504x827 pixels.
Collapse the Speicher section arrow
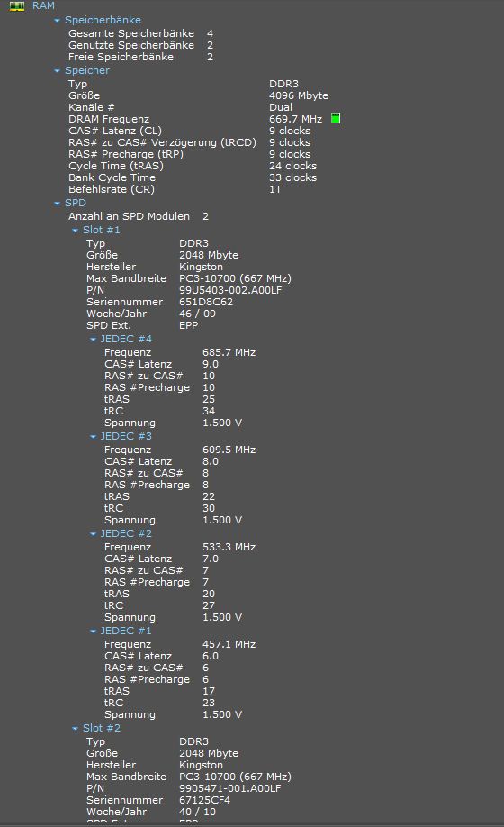pos(57,70)
